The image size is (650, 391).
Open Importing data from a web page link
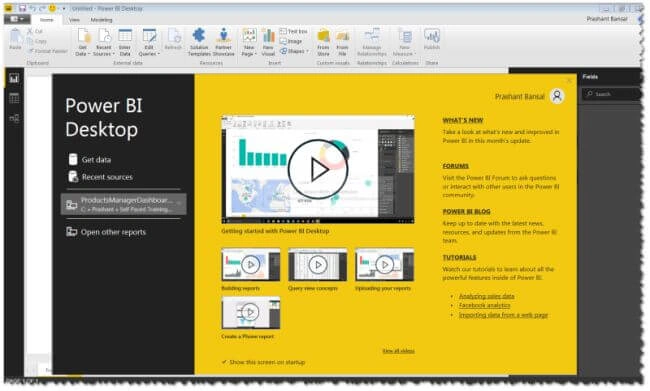[503, 315]
